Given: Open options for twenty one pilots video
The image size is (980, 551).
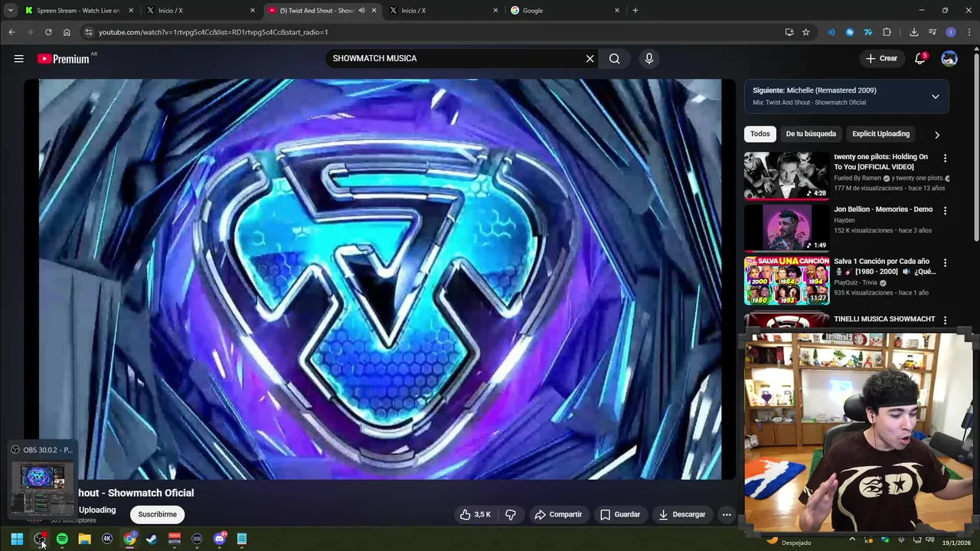Looking at the screenshot, I should (945, 158).
